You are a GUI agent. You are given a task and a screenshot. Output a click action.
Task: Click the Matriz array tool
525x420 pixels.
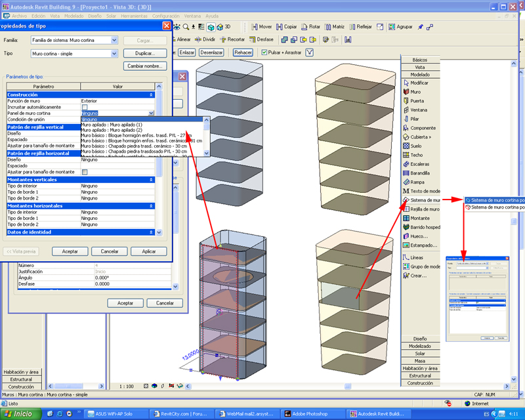[x=334, y=27]
